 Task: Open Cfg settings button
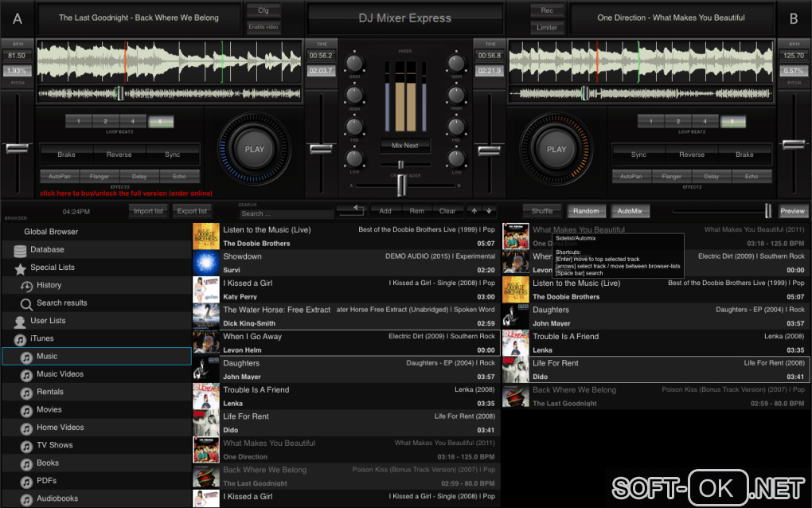(263, 10)
